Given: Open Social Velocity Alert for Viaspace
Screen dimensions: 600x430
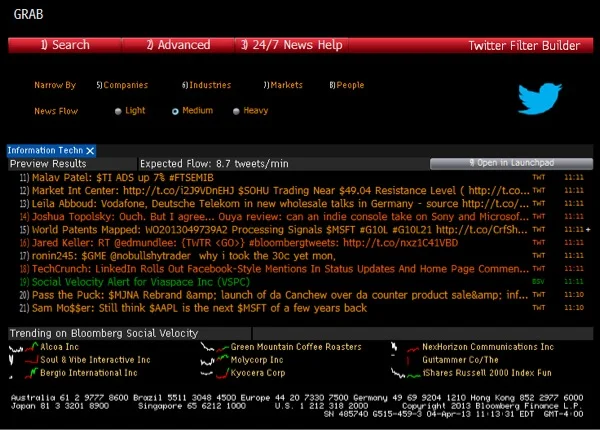Looking at the screenshot, I should [x=302, y=282].
